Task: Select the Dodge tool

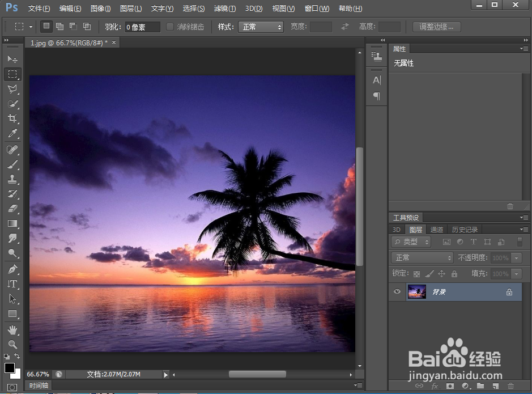Action: coord(12,253)
